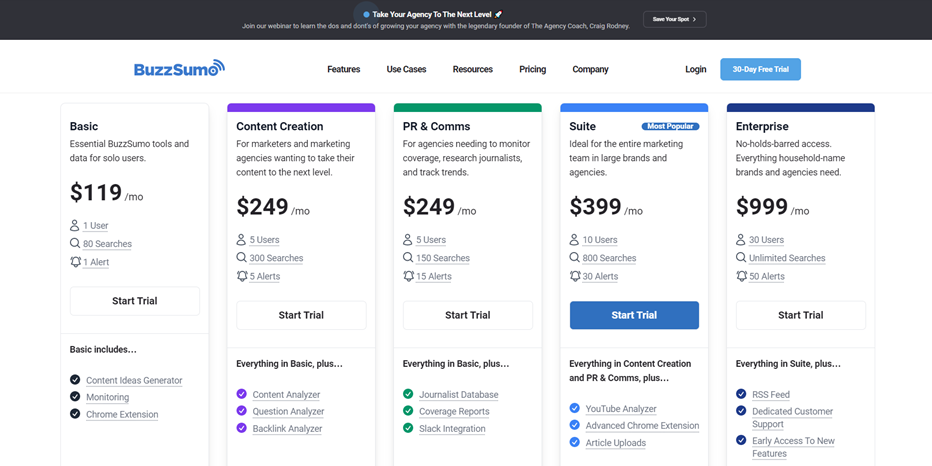The height and width of the screenshot is (466, 932).
Task: Start trial for the Enterprise plan
Action: 801,315
